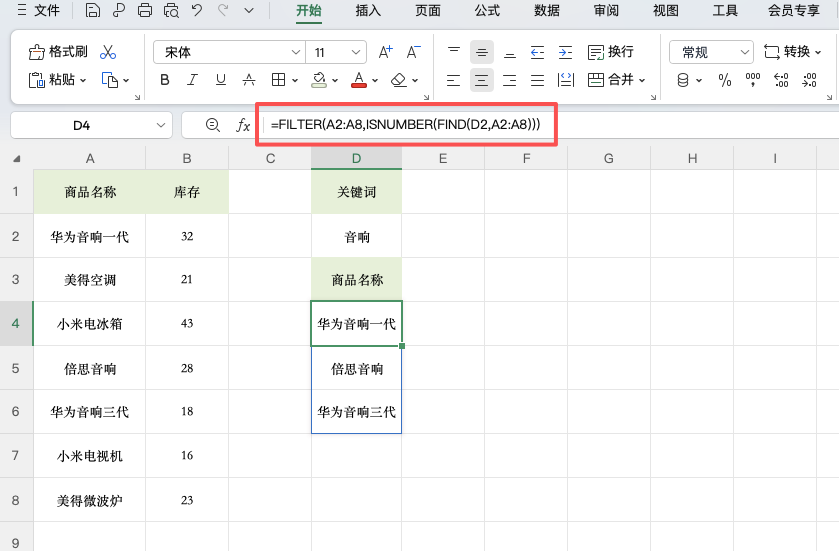The width and height of the screenshot is (839, 551).
Task: Open the font name 宋体 dropdown
Action: [295, 52]
